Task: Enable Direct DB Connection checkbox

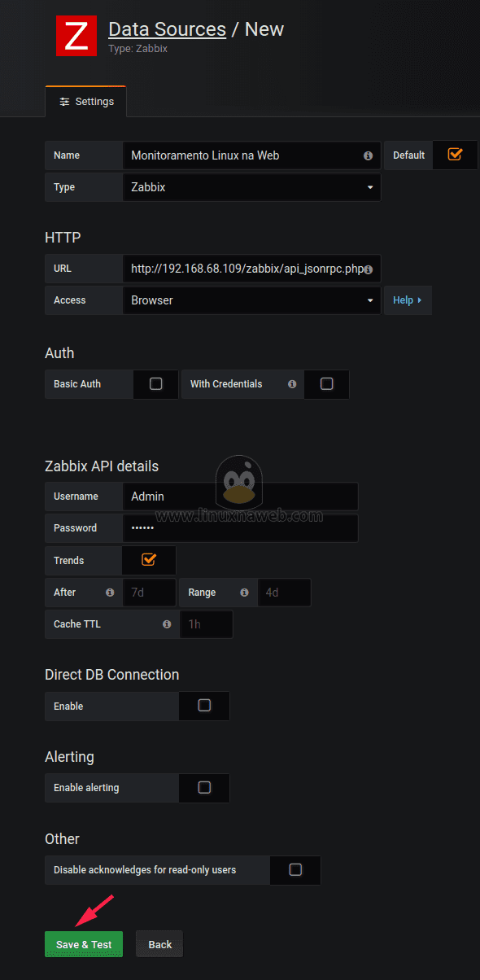Action: point(204,705)
